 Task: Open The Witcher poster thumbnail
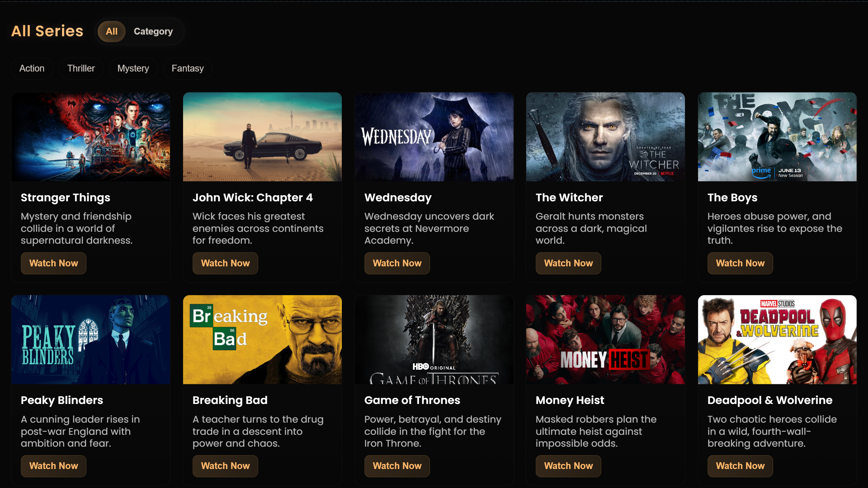606,137
